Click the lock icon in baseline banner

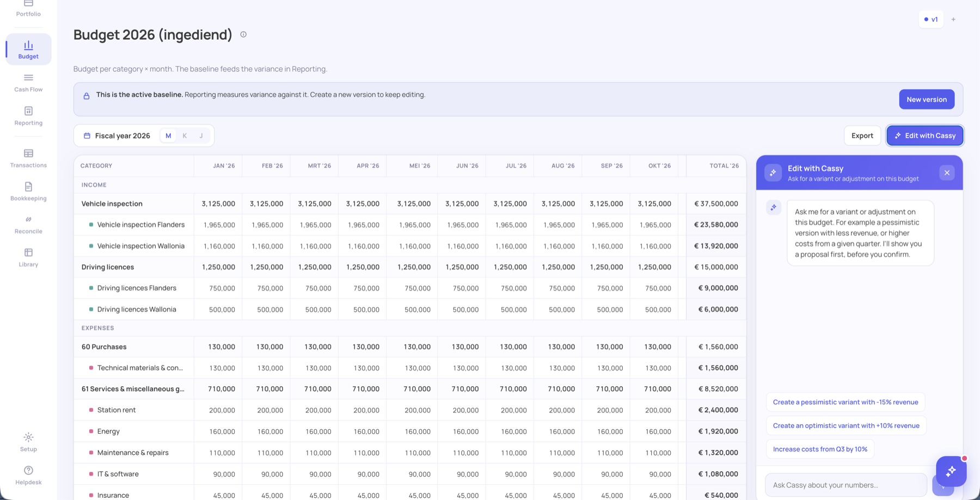(86, 96)
